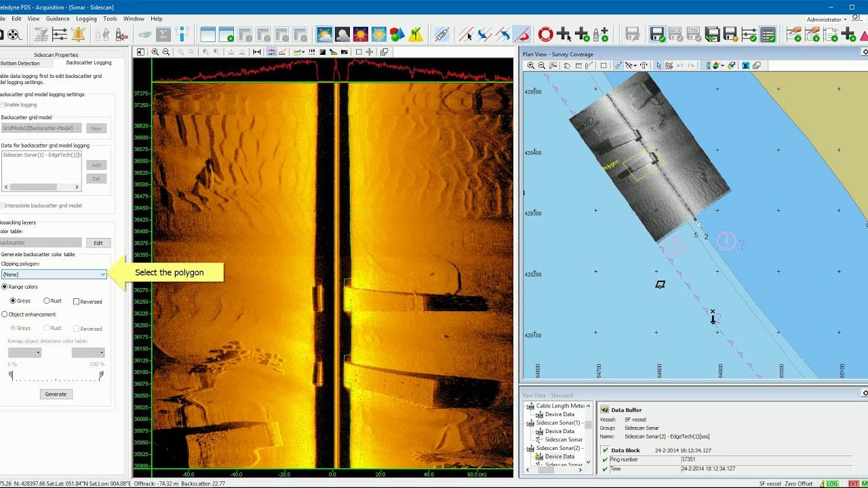Screen dimensions: 868x488
Task: Select the night moon display mode icon
Action: (x=342, y=34)
